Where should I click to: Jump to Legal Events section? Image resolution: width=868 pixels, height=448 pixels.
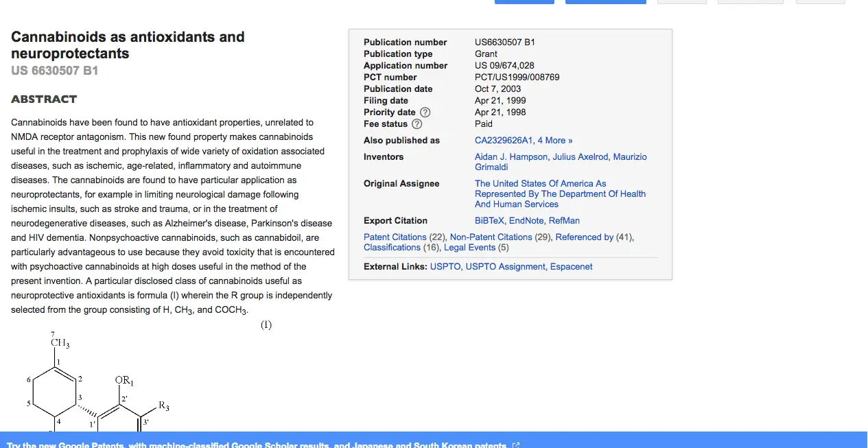coord(469,248)
